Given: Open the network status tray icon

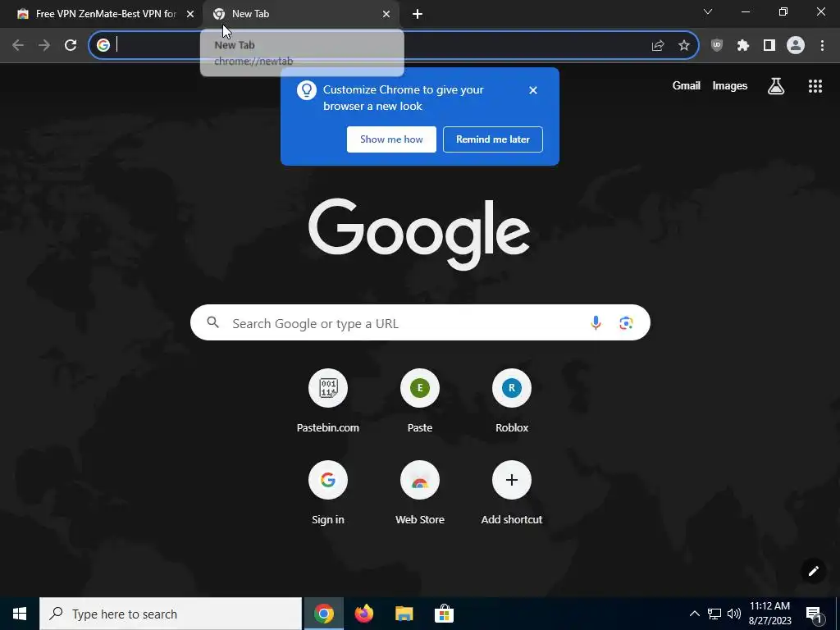Looking at the screenshot, I should pyautogui.click(x=714, y=614).
